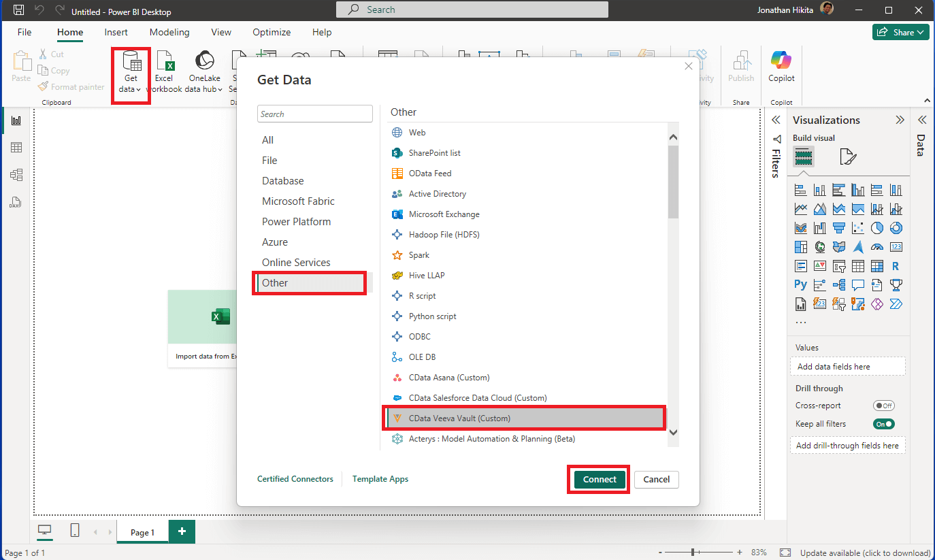Switch to Table view in left sidebar

tap(16, 148)
